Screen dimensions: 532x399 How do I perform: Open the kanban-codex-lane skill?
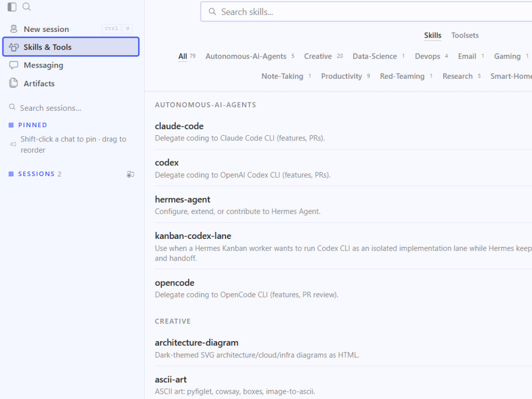[193, 236]
